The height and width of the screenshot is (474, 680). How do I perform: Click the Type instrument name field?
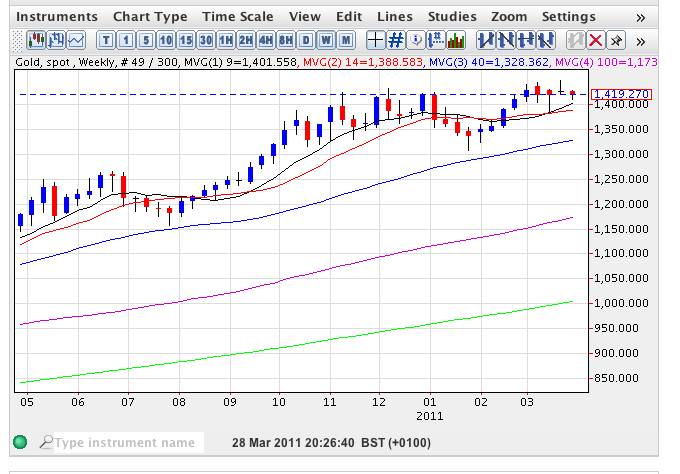click(128, 443)
